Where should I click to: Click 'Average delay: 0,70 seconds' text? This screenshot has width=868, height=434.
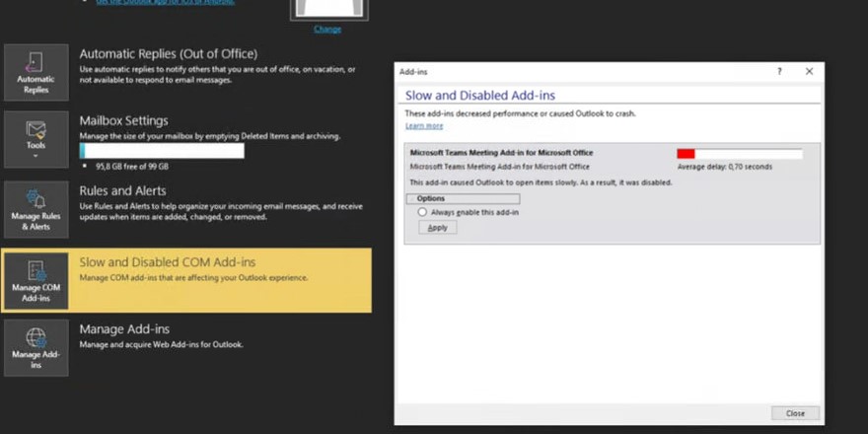pos(725,167)
